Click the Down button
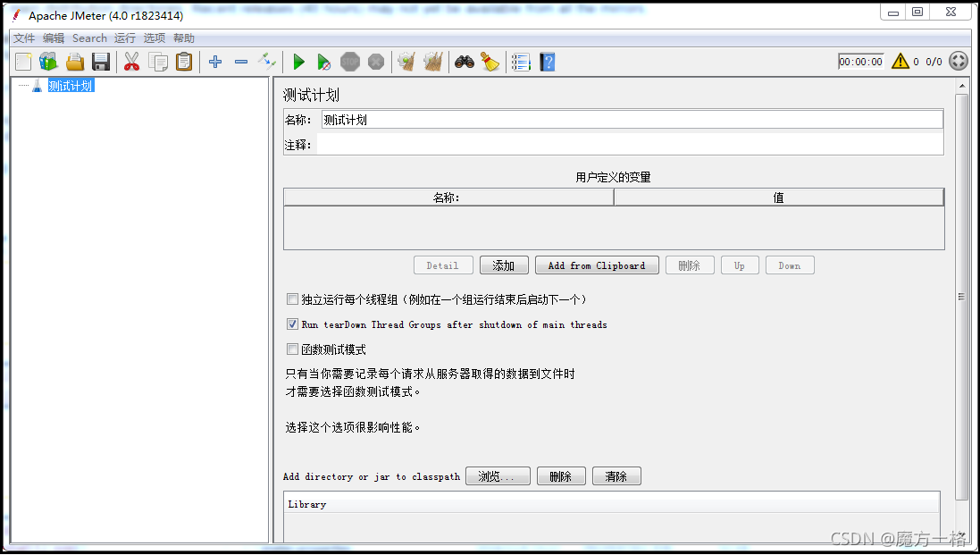The image size is (980, 555). point(790,265)
